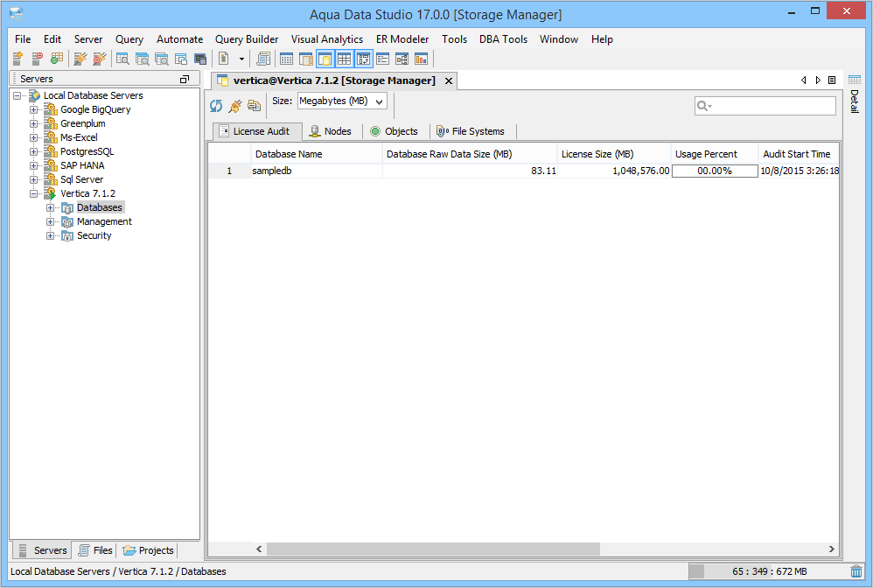Sort by the Database Name column header
The height and width of the screenshot is (588, 873).
coord(317,154)
